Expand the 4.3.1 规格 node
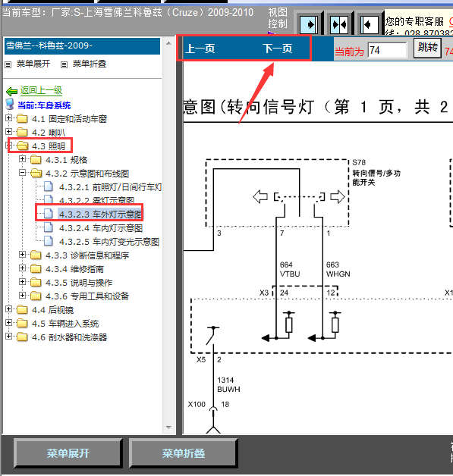 (22, 158)
